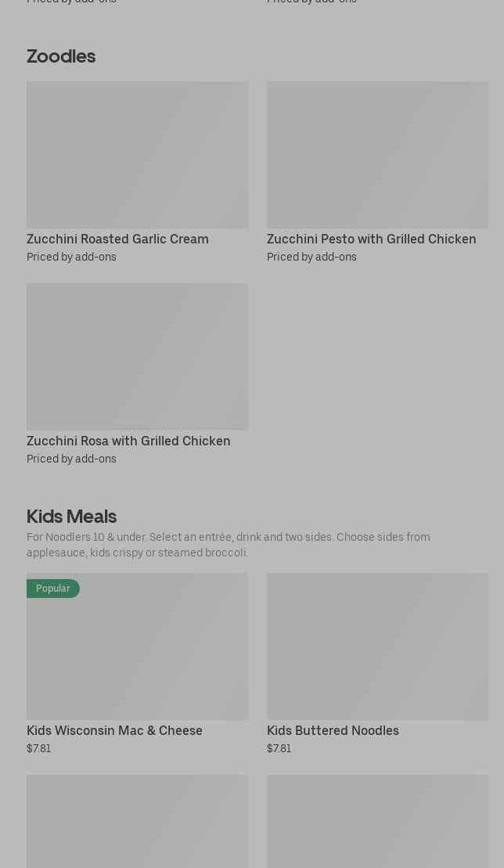Click "Priced by add-ons" under Zucchini Rosa item
This screenshot has height=868, width=504.
[x=71, y=459]
